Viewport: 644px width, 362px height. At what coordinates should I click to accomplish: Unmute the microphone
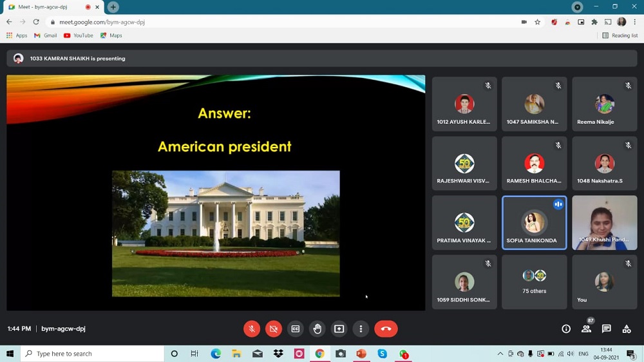pos(252,329)
